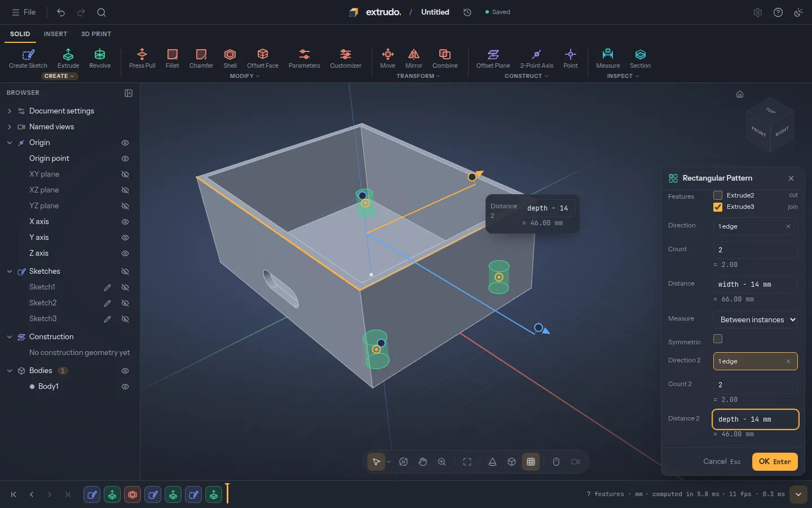Screen dimensions: 812x508
Task: Open the Mirror tool
Action: point(413,58)
